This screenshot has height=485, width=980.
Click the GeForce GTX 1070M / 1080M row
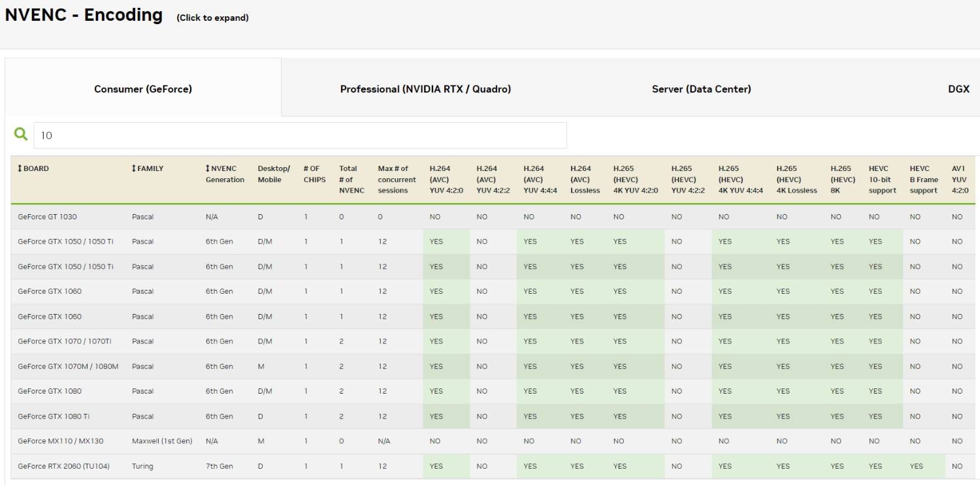tap(68, 366)
